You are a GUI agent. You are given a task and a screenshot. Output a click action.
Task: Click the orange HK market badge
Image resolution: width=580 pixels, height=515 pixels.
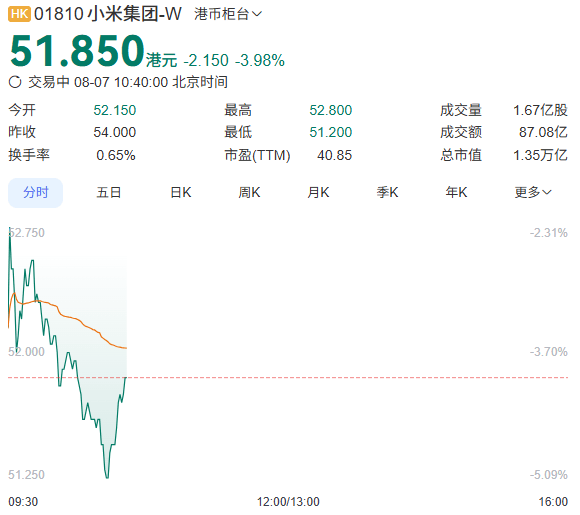point(19,14)
